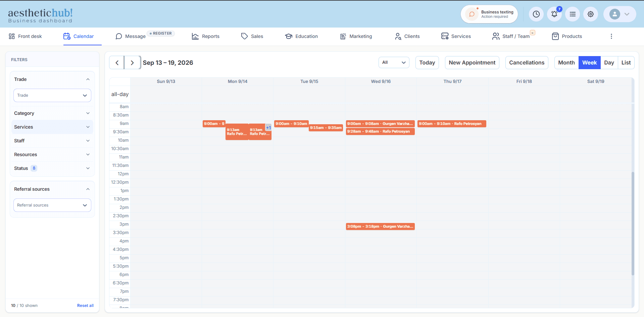
Task: Expand the Resources filter
Action: click(52, 154)
